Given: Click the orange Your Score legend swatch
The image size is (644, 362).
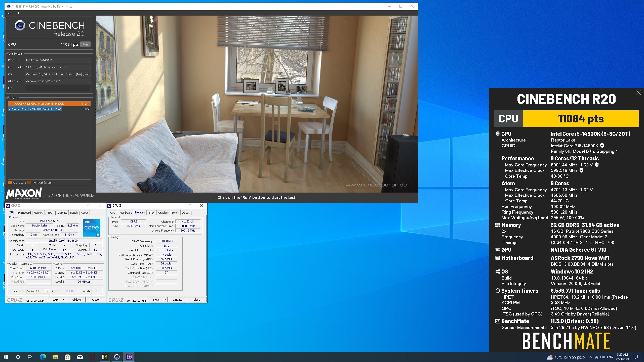Looking at the screenshot, I should click(10, 183).
